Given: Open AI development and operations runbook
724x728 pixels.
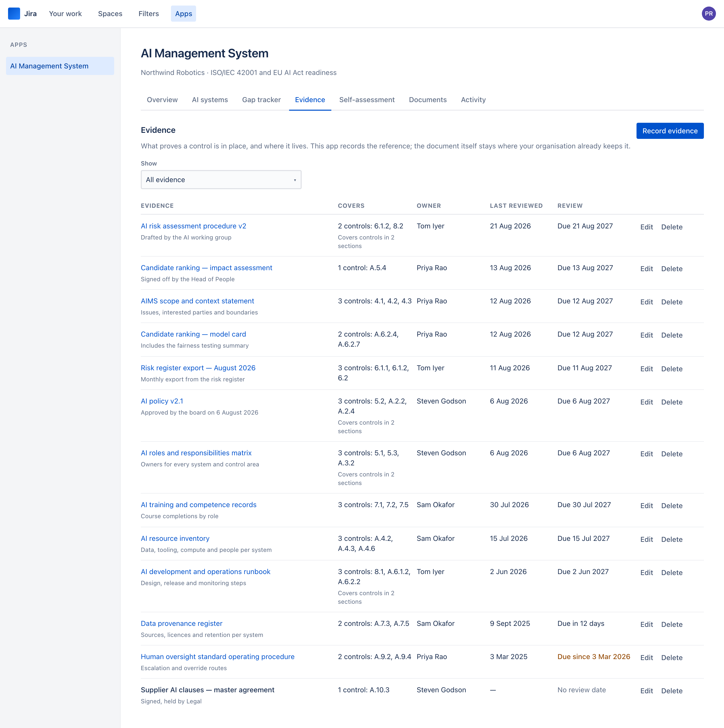Looking at the screenshot, I should (206, 572).
